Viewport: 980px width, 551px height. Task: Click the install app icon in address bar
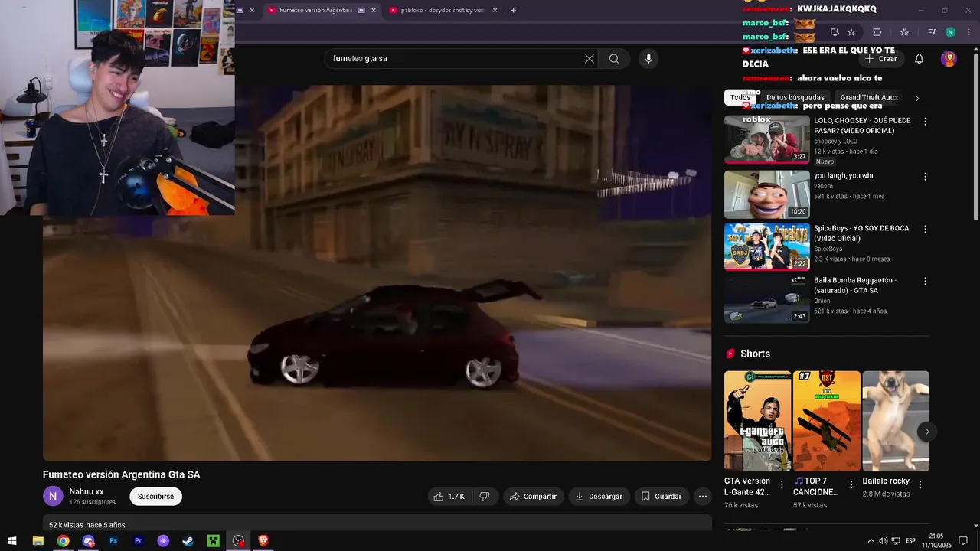click(835, 32)
